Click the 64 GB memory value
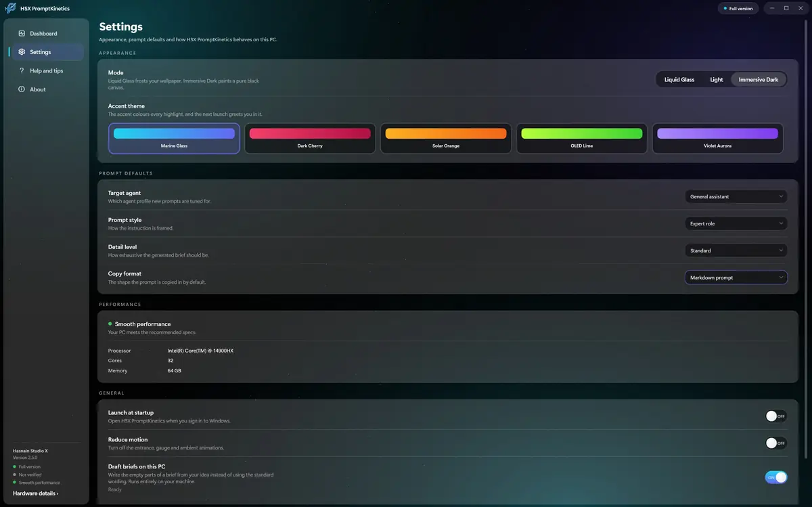The height and width of the screenshot is (507, 812). click(175, 371)
